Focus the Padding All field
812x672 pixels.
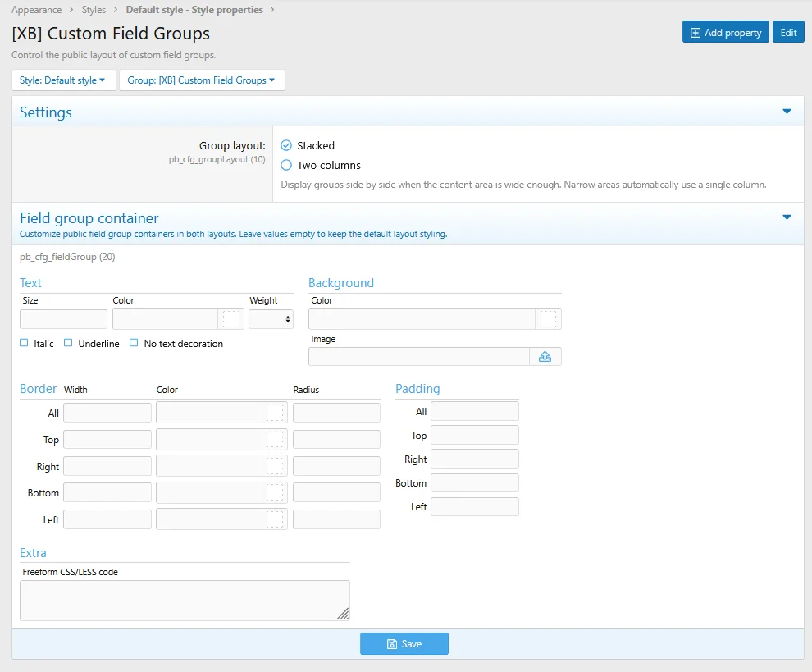(475, 411)
